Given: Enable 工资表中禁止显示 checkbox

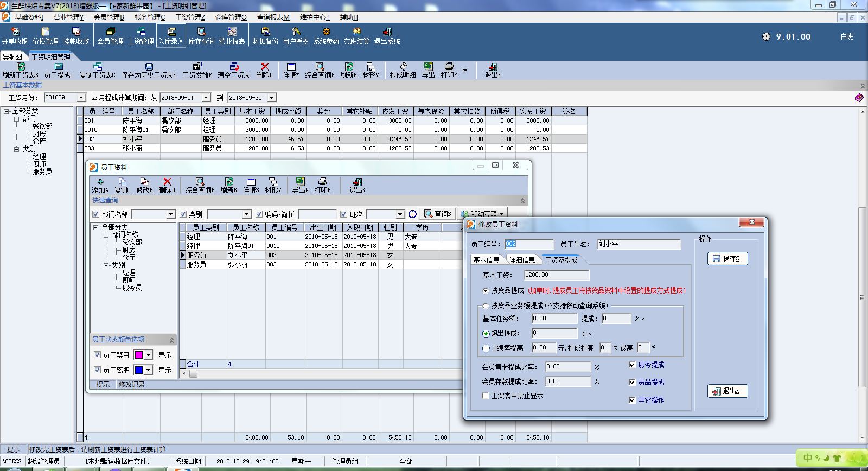Looking at the screenshot, I should (x=486, y=396).
